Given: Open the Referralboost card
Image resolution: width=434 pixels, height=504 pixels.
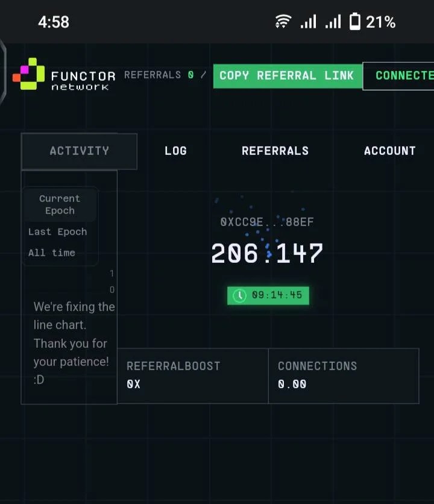Looking at the screenshot, I should click(193, 376).
